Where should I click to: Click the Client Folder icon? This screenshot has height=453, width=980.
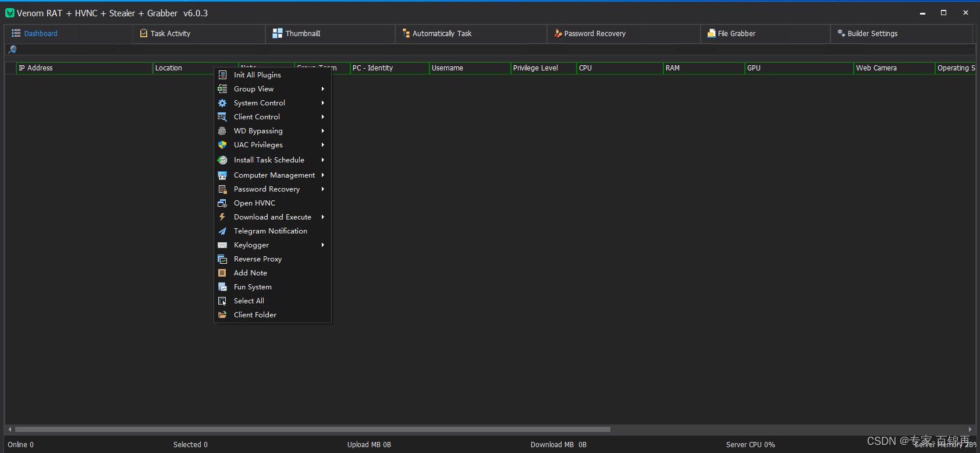point(222,315)
